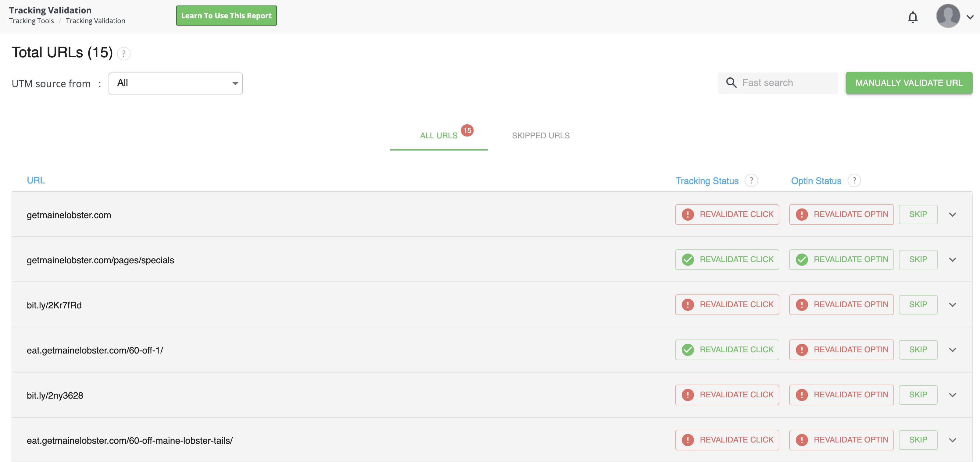Screen dimensions: 980x462
Task: Open the account menu chevron beside avatar
Action: click(x=970, y=17)
